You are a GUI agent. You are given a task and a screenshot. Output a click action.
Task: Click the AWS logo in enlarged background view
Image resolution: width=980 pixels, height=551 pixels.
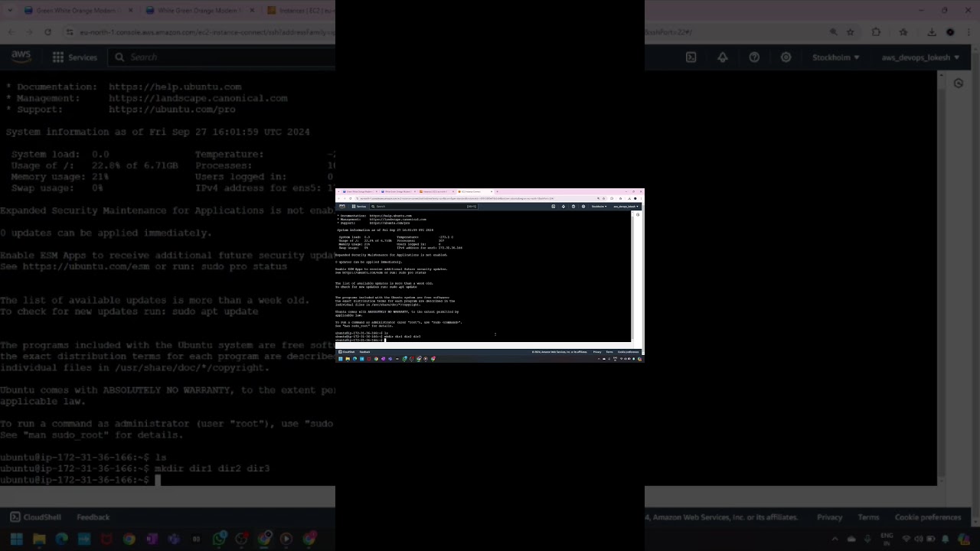pos(21,57)
